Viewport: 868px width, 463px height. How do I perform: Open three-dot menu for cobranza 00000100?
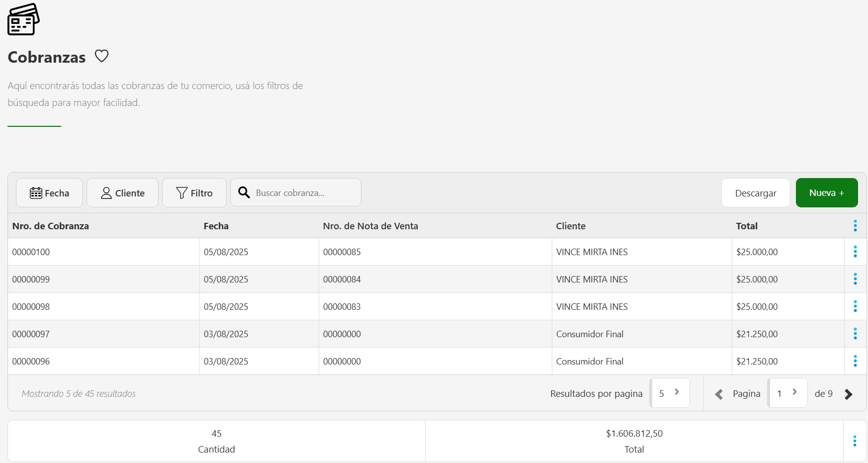855,252
